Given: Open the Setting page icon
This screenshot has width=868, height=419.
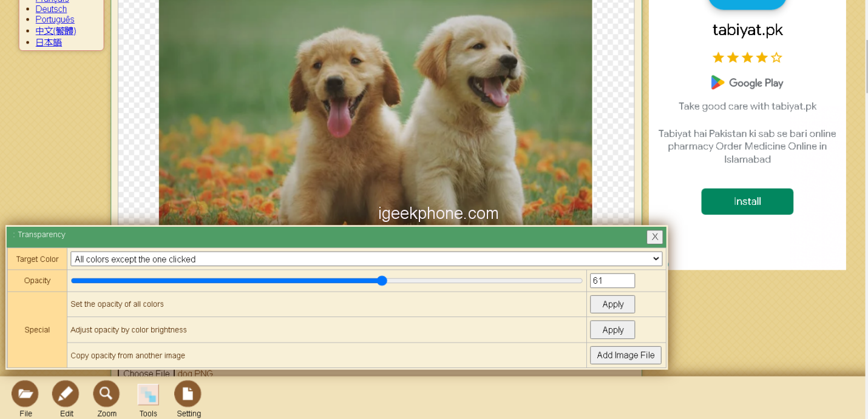Looking at the screenshot, I should (188, 394).
